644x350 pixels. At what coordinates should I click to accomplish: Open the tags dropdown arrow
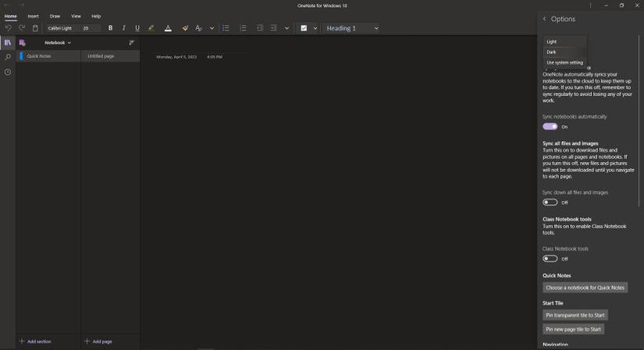(315, 28)
